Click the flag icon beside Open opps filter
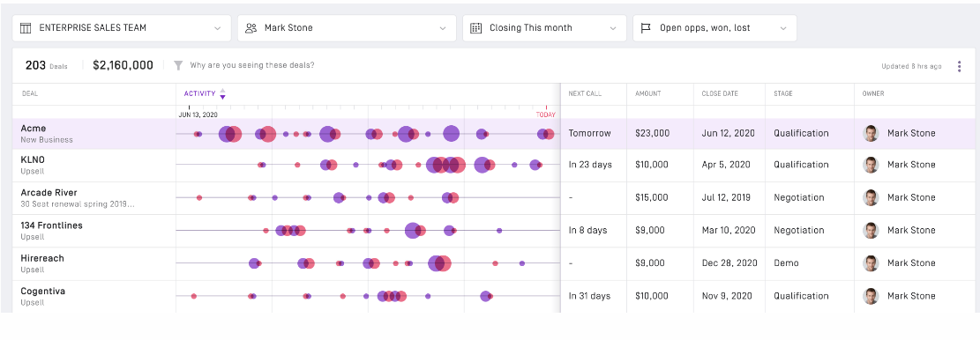The height and width of the screenshot is (340, 980). pos(647,28)
